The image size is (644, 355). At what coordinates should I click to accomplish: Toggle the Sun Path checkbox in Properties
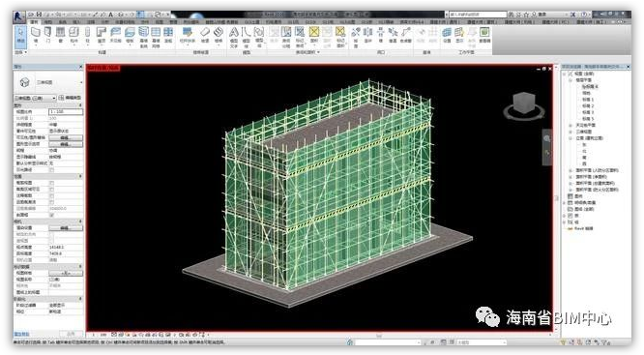point(51,169)
